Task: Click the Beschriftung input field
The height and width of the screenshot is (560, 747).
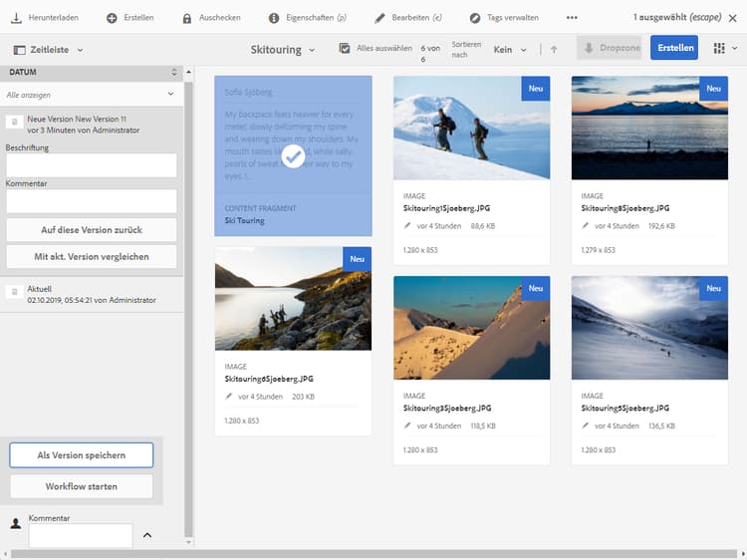Action: [x=92, y=165]
